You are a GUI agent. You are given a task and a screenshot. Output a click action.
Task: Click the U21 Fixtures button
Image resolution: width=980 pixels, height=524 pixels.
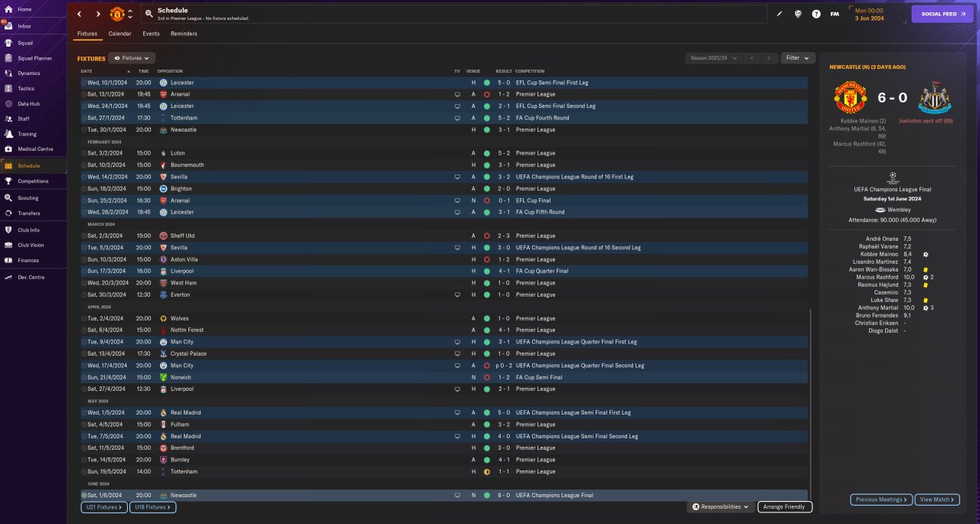tap(103, 507)
